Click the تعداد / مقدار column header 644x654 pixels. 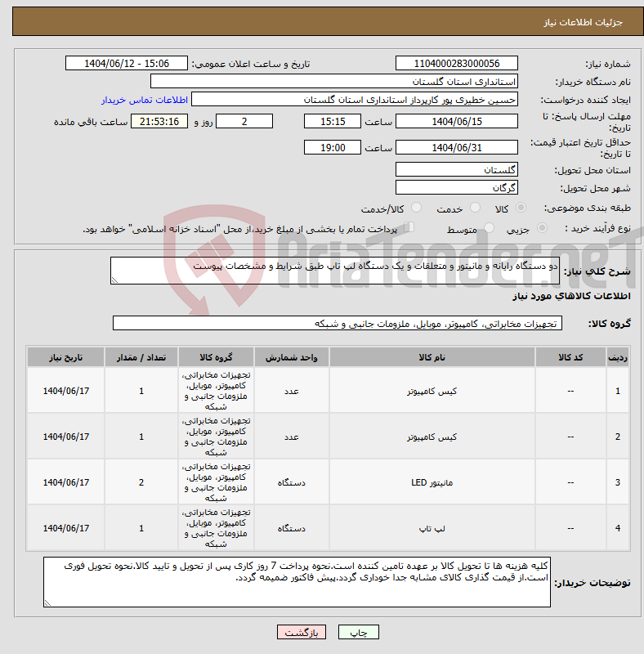click(x=141, y=357)
